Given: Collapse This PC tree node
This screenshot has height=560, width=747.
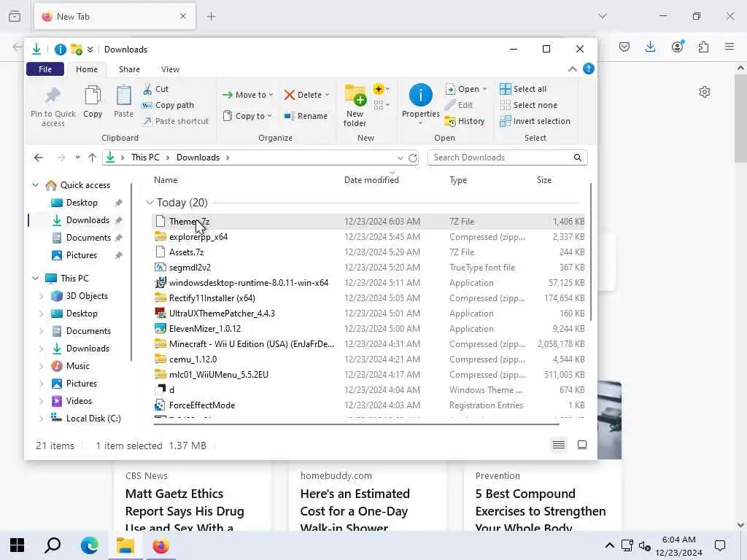Looking at the screenshot, I should point(35,278).
